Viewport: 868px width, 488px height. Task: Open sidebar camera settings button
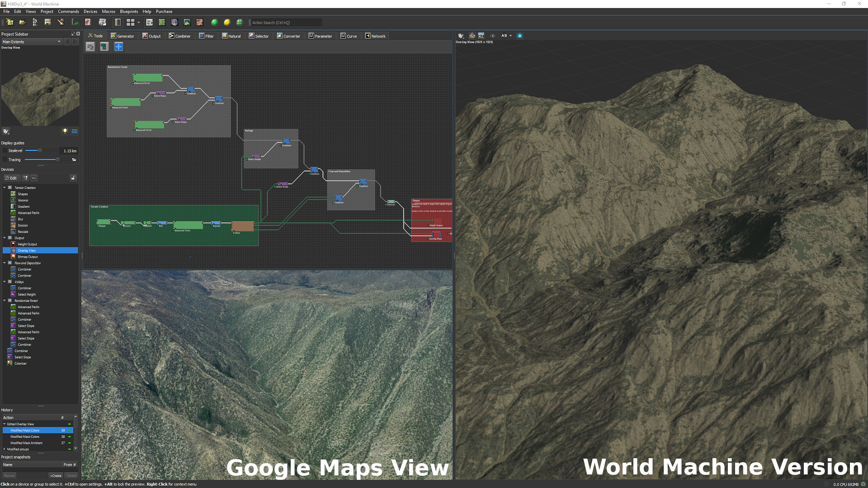tap(6, 131)
